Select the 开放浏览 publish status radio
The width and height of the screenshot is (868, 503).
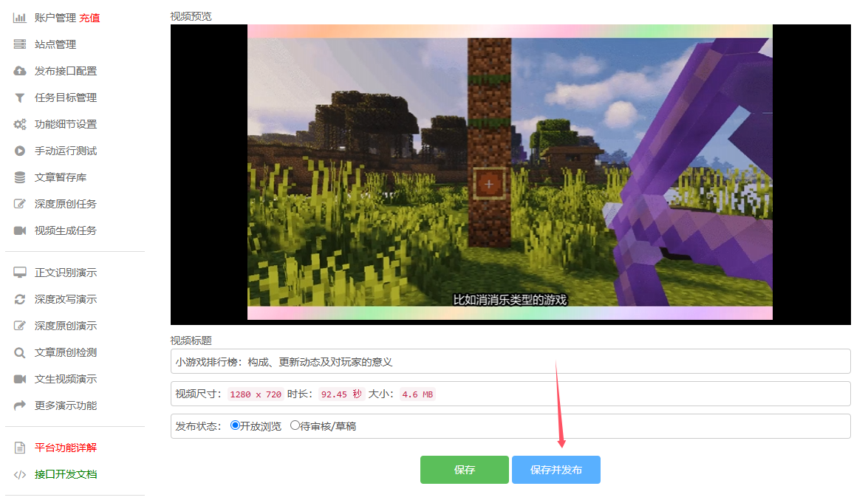point(235,425)
